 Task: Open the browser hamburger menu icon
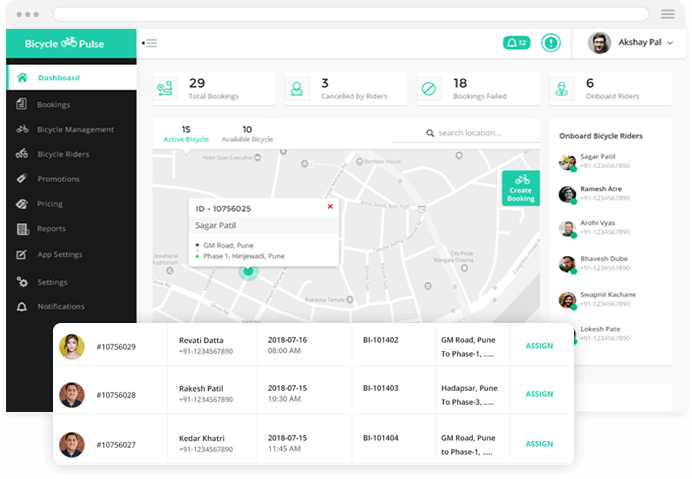(668, 14)
